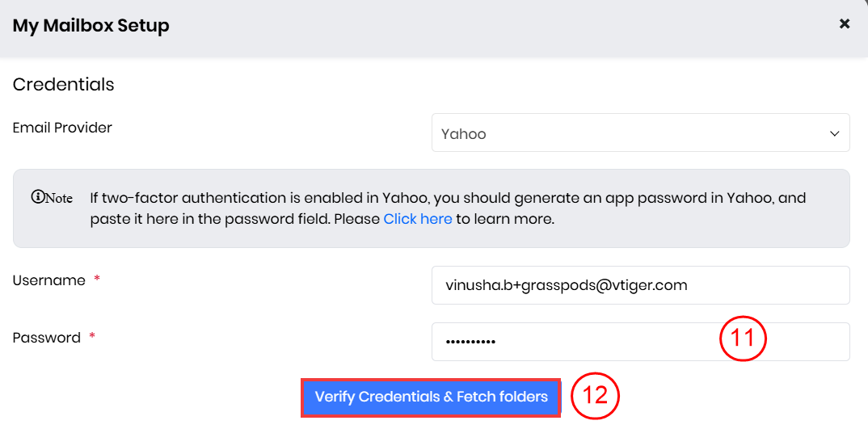
Task: Click the Username field label
Action: click(x=48, y=280)
